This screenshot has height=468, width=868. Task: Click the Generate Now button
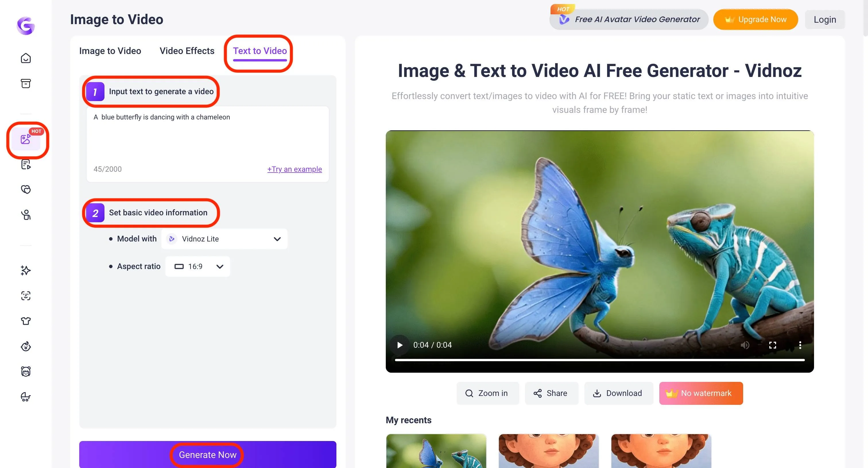tap(208, 455)
